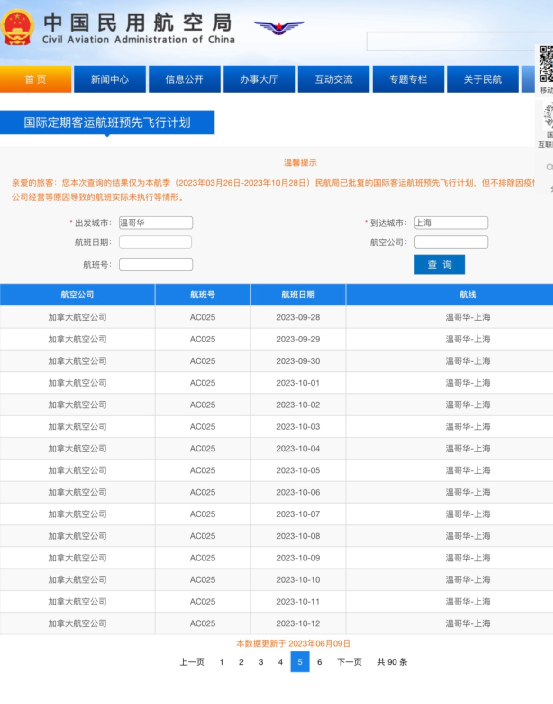Select the 互动交流 menu item

[x=334, y=79]
